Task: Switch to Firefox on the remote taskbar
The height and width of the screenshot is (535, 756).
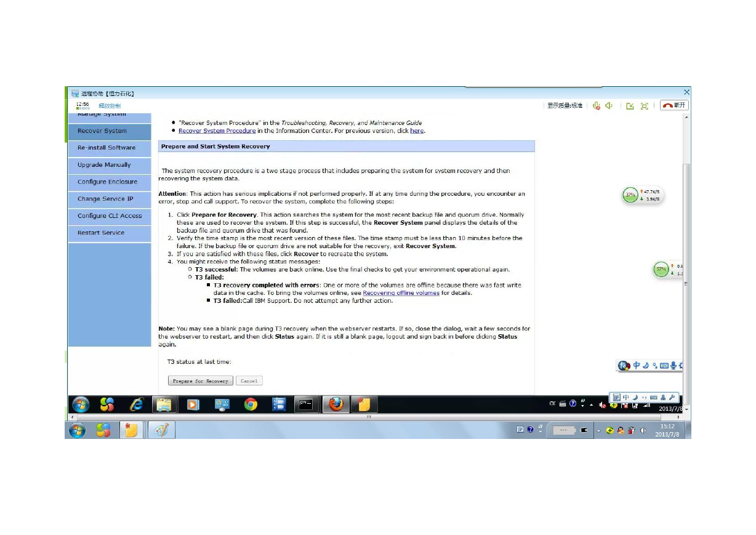Action: point(336,404)
